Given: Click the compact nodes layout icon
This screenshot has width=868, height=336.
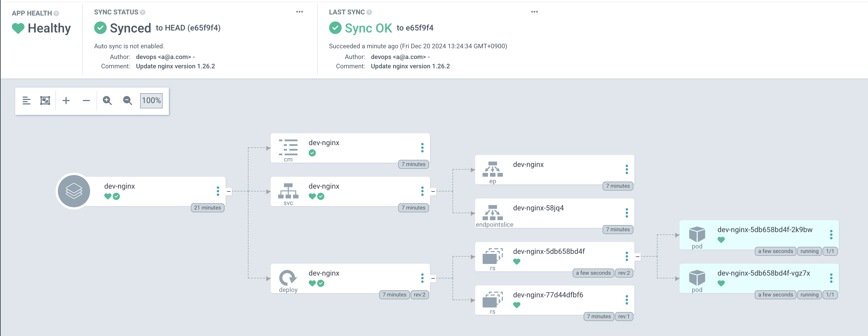Looking at the screenshot, I should 26,101.
